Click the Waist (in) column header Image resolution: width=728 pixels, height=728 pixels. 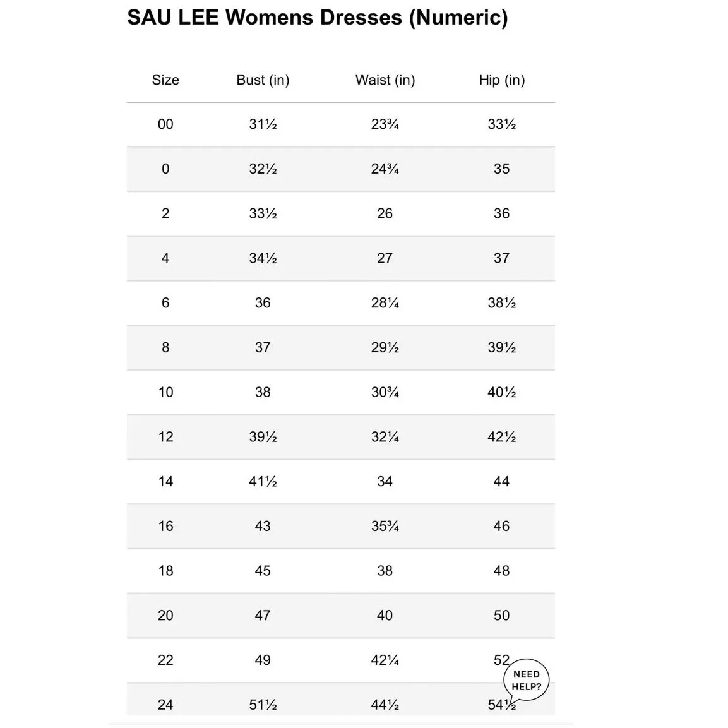point(385,80)
